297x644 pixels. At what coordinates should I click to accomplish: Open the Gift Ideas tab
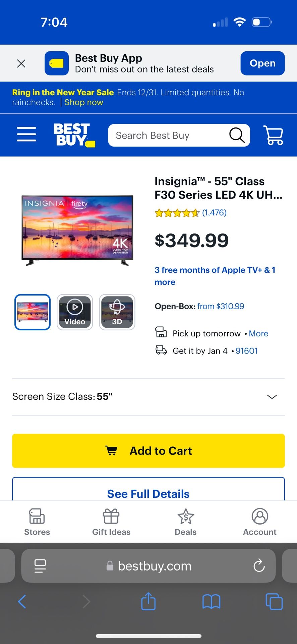(x=111, y=522)
